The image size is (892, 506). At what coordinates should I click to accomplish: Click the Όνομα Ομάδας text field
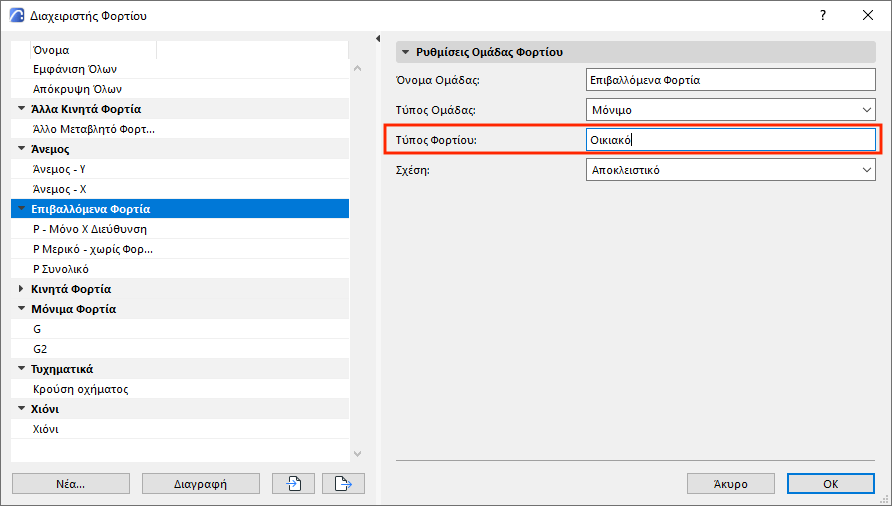click(730, 80)
